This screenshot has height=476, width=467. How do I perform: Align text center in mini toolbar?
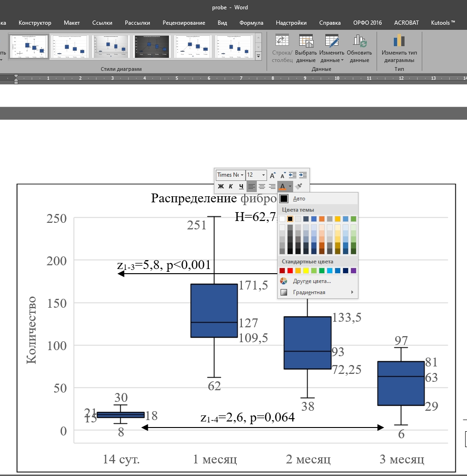pyautogui.click(x=261, y=186)
